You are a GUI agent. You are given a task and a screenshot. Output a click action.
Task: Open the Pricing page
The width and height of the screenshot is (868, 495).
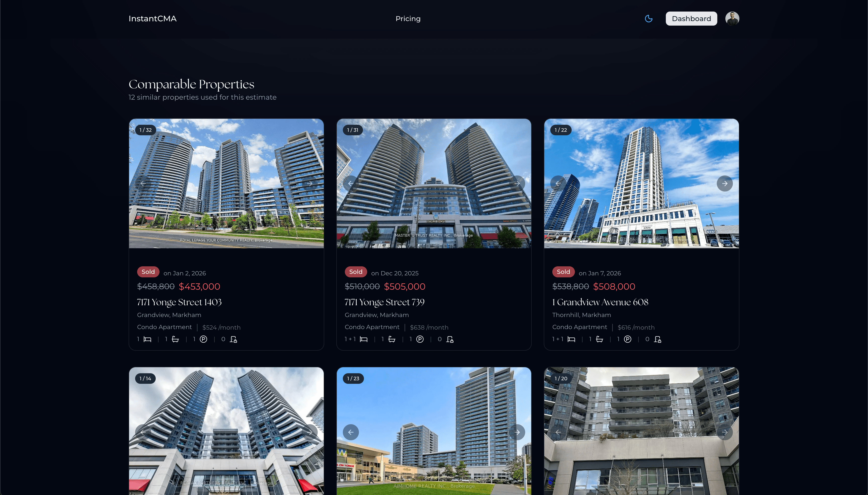(x=407, y=18)
